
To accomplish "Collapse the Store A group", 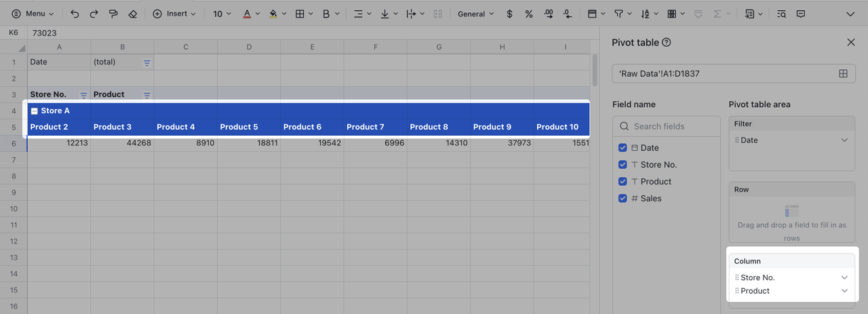I will click(35, 111).
